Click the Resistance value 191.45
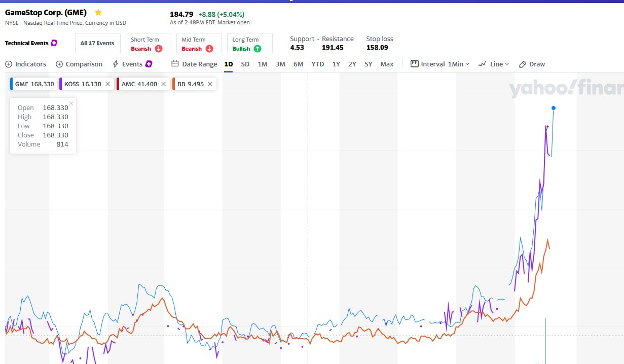 333,47
